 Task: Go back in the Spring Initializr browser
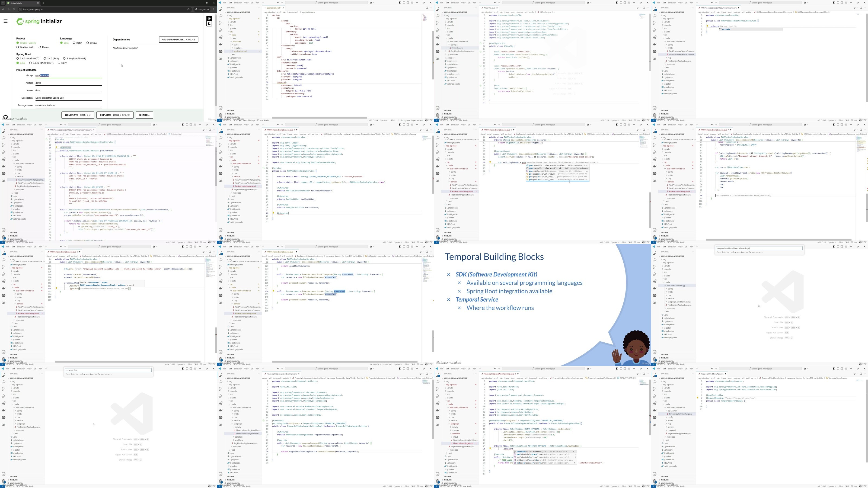(x=3, y=9)
